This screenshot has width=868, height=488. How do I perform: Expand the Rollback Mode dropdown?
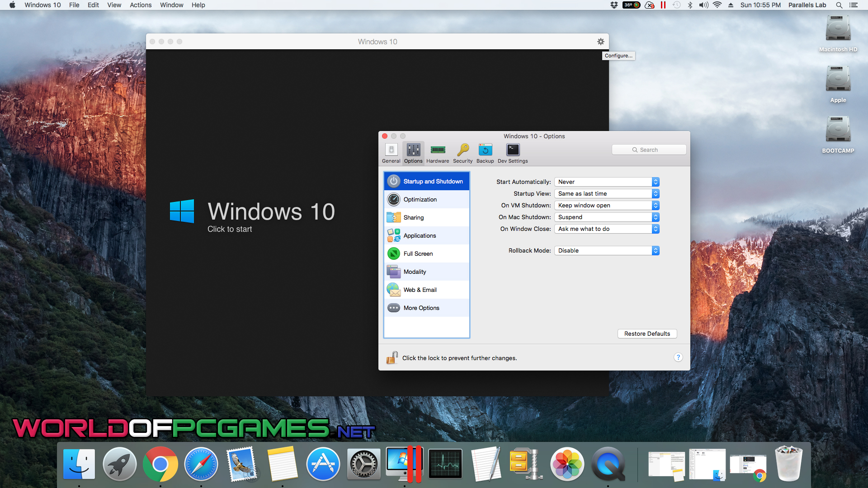click(607, 250)
